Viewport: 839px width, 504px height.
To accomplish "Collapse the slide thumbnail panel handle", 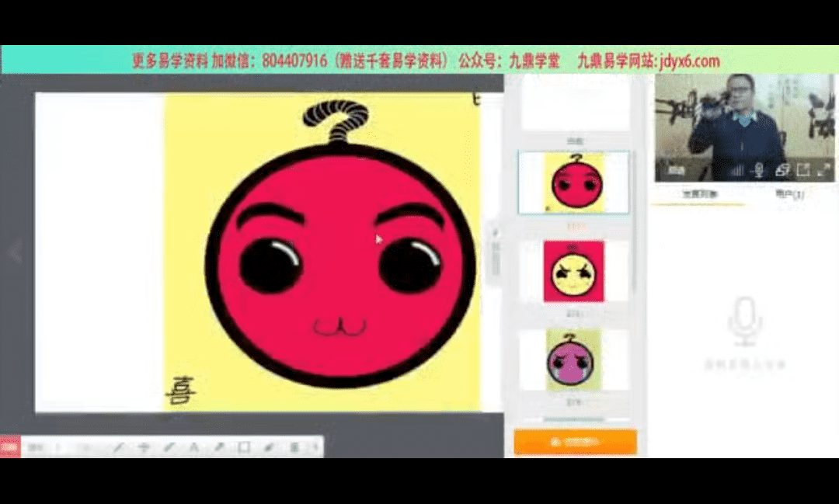I will [x=496, y=250].
